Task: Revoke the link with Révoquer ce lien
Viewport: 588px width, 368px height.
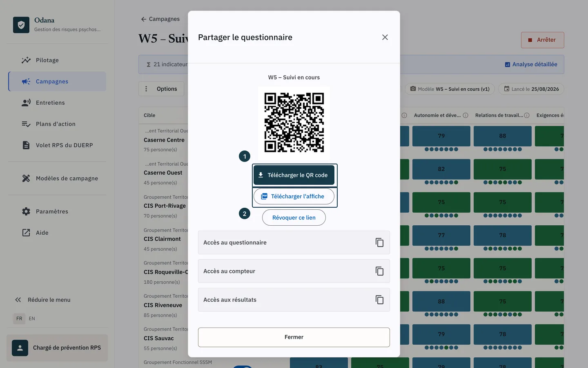Action: coord(294,218)
